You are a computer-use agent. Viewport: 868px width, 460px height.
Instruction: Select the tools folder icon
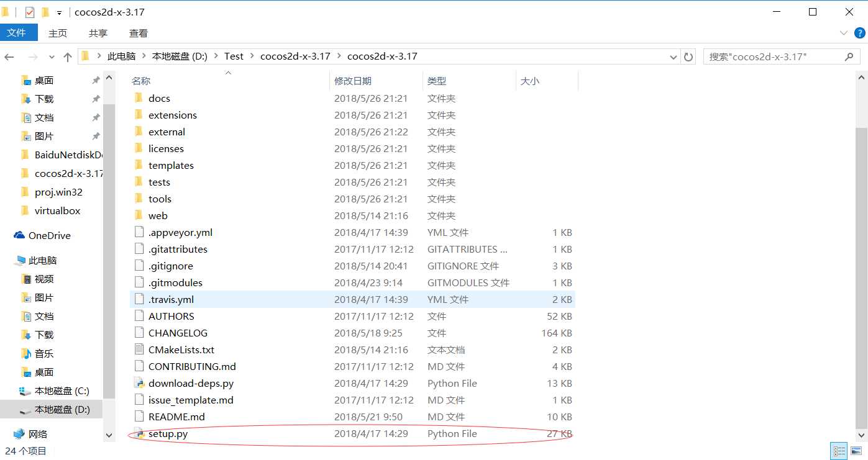(x=139, y=199)
